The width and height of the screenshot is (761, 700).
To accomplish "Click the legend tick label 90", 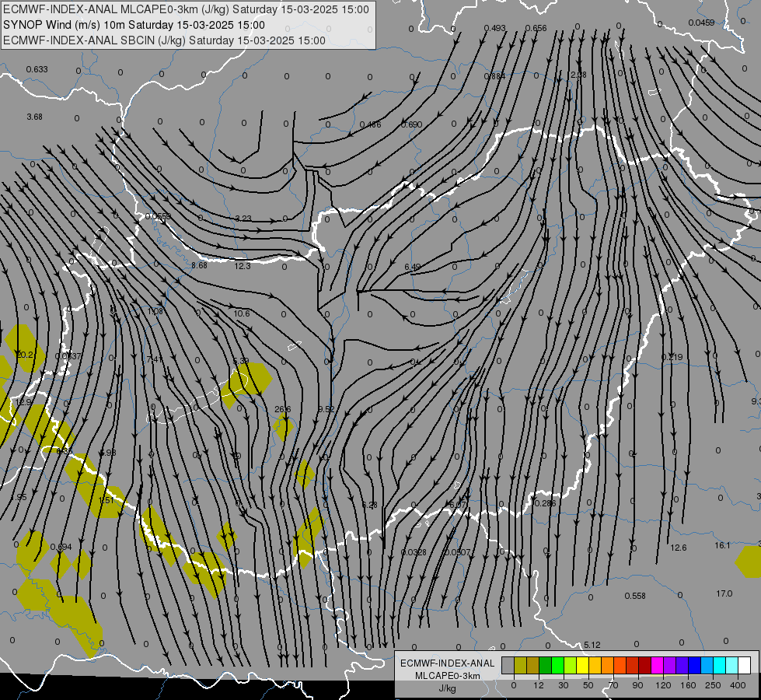I will coord(637,685).
